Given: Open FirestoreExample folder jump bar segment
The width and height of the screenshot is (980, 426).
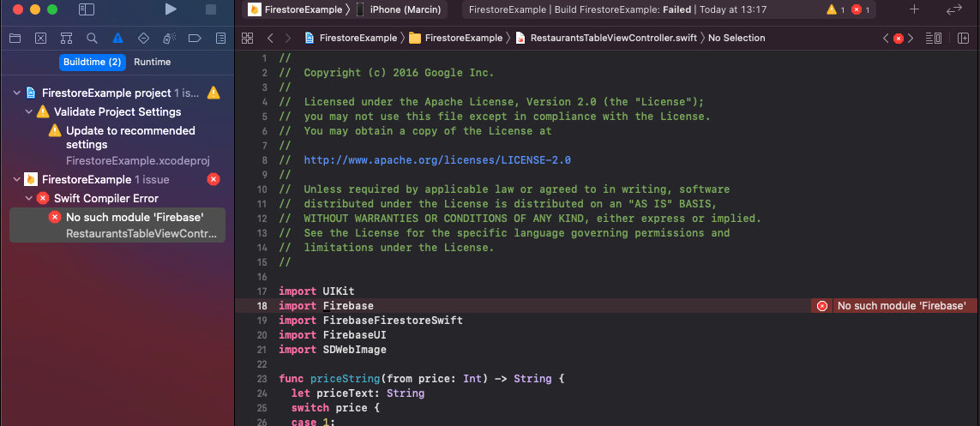Looking at the screenshot, I should click(455, 38).
